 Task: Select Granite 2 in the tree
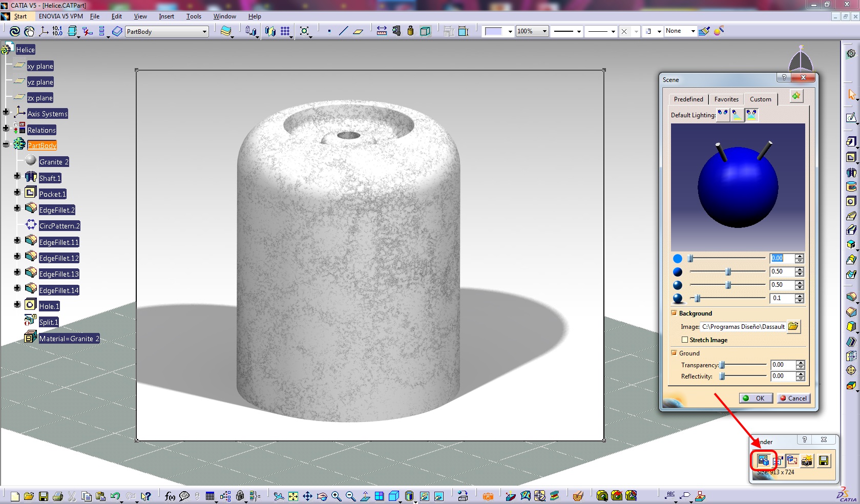[x=54, y=162]
